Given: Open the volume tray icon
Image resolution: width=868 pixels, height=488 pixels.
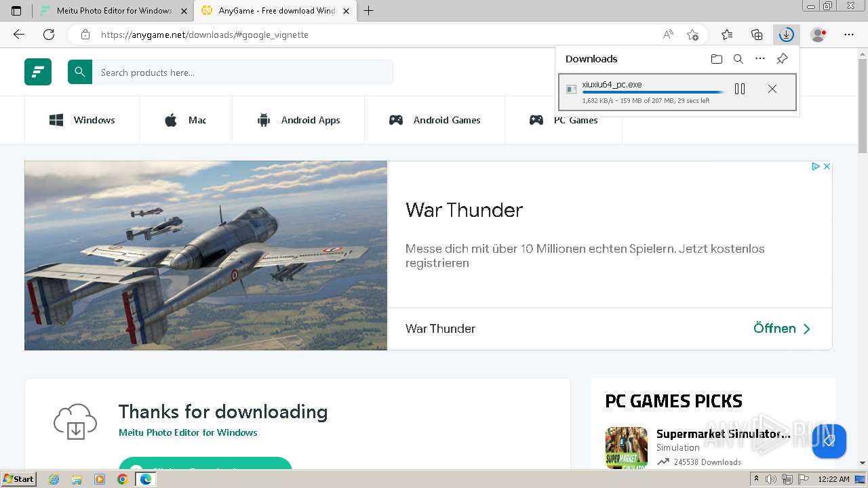Looking at the screenshot, I should 771,479.
